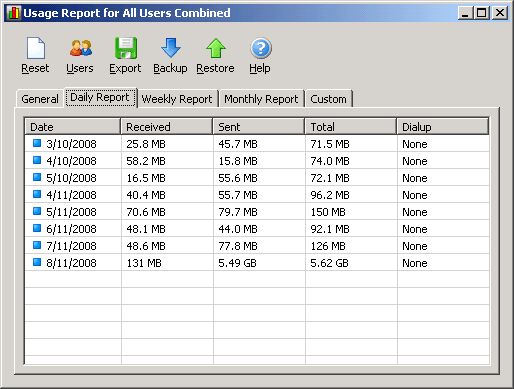The image size is (514, 389).
Task: Click the Dialup column header
Action: (x=443, y=126)
